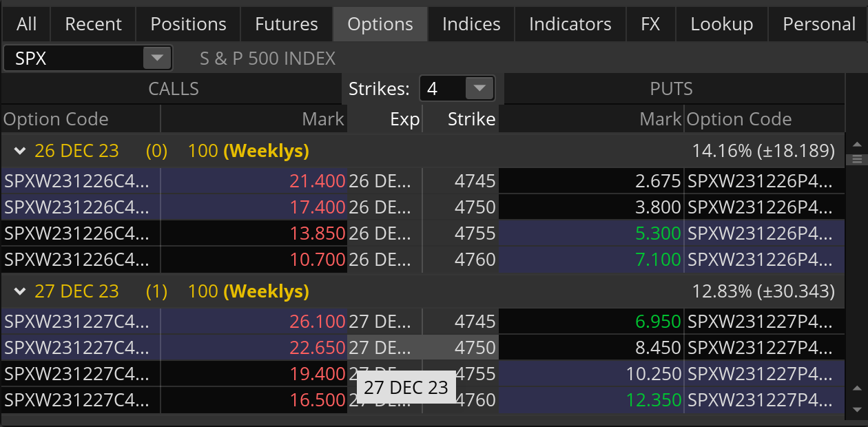
Task: Click the CALLS section heading
Action: click(174, 89)
